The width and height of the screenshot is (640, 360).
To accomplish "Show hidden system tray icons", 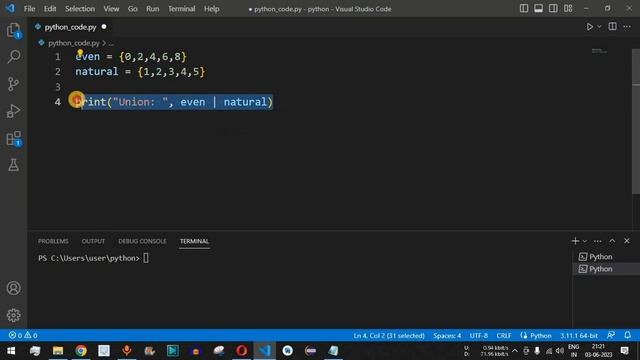I will pyautogui.click(x=515, y=351).
